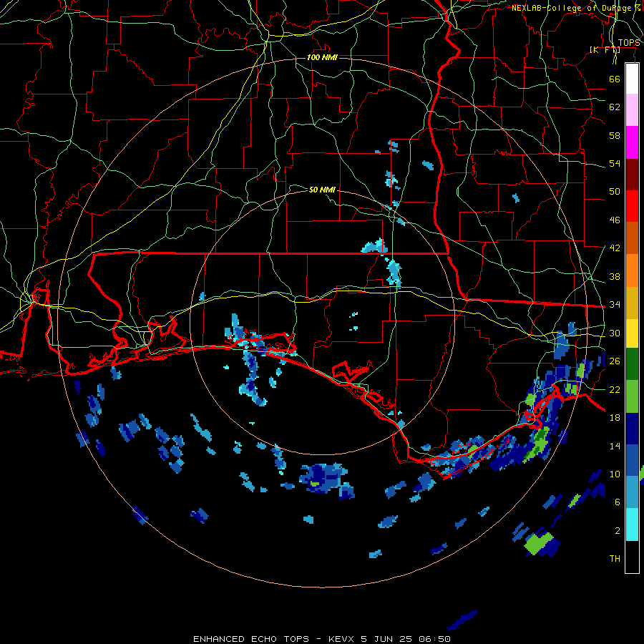This screenshot has width=644, height=644.
Task: Select the light pink legend swatch
Action: point(632,109)
